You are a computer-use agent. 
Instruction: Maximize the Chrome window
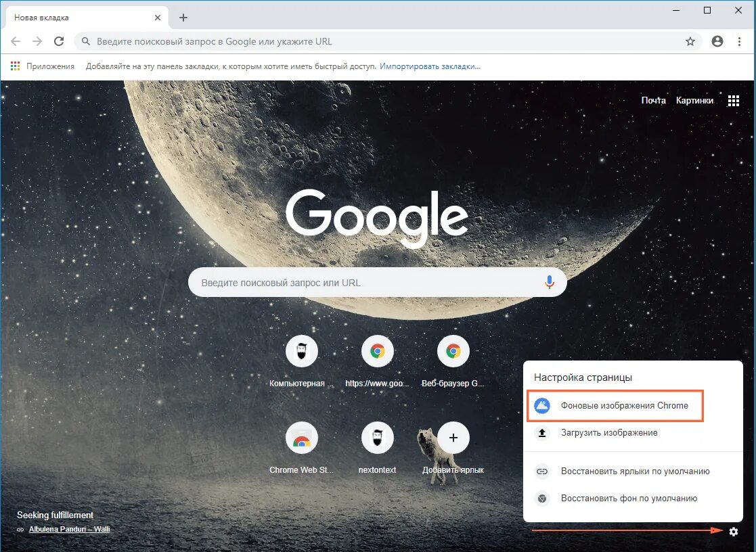707,10
